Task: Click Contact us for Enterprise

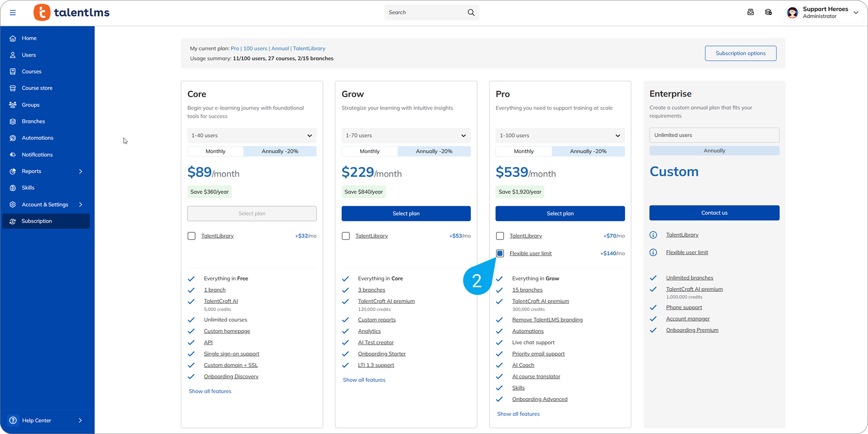Action: [714, 213]
